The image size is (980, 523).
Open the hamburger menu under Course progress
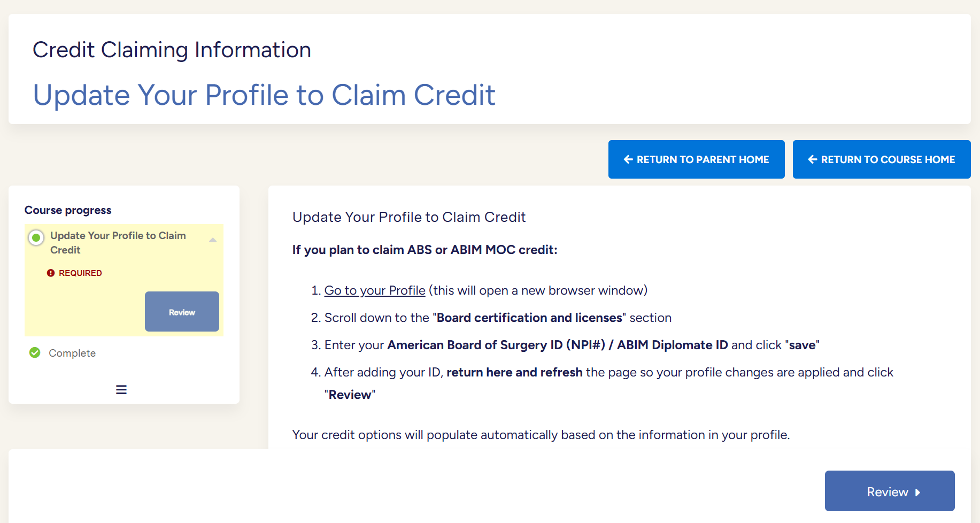coord(121,389)
